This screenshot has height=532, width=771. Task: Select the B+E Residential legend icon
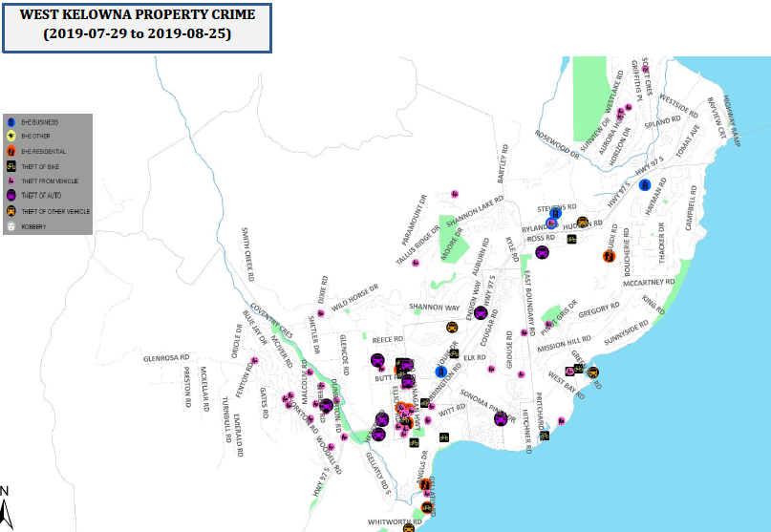pos(10,152)
